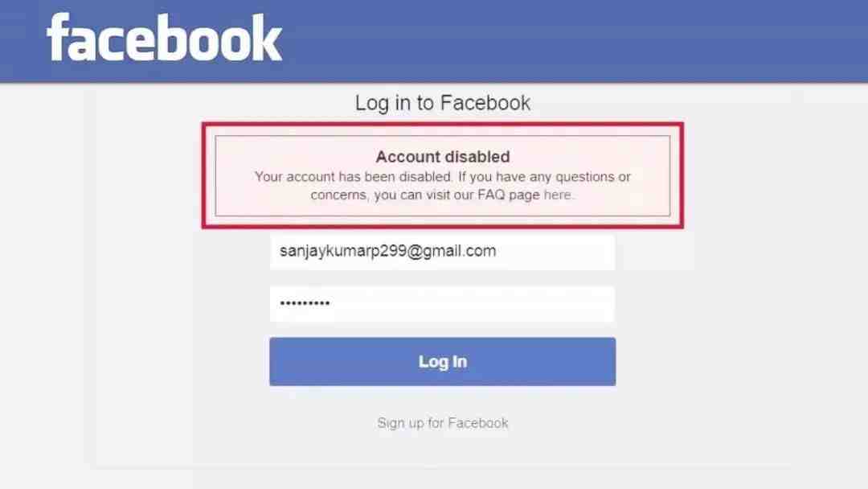Open the FAQ page 'here' link
Screen dimensions: 868x489
558,195
